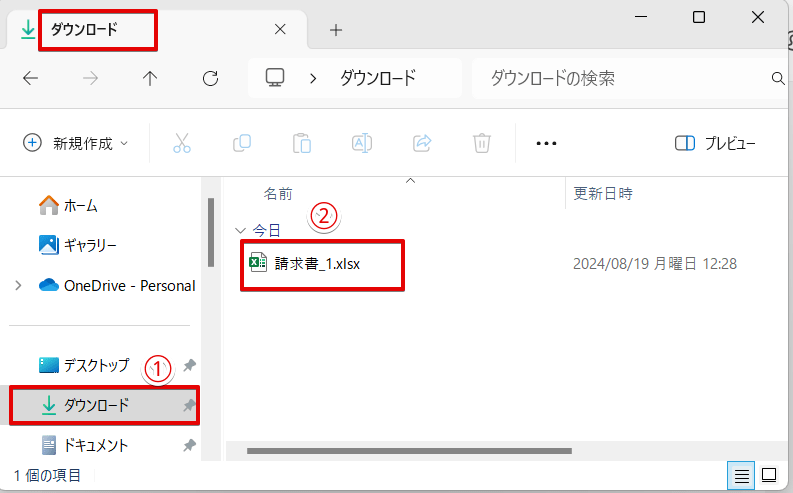Click the pin icon next to ドキュメント
This screenshot has width=793, height=493.
[x=189, y=445]
